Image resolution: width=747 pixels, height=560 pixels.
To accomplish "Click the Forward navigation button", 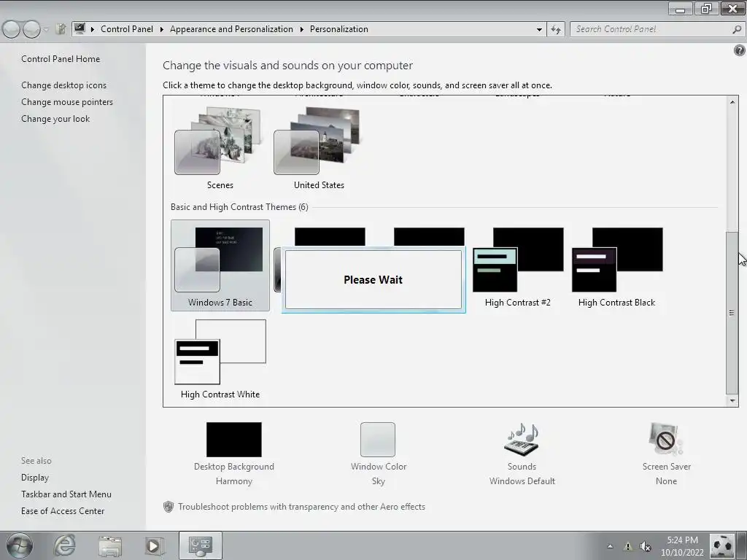I will (31, 29).
